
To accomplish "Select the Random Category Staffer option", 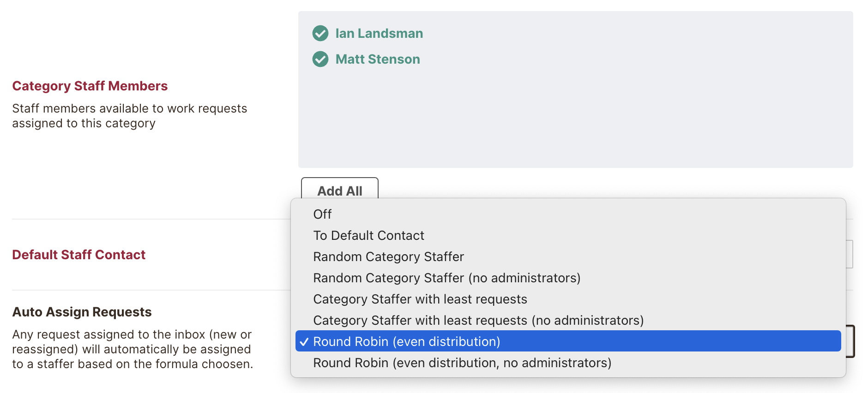I will [388, 256].
